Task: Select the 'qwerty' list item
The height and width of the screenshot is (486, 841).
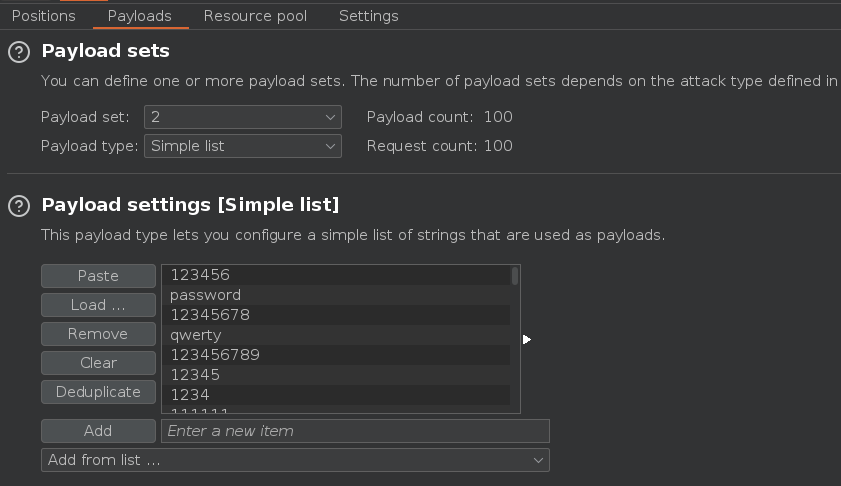Action: click(195, 335)
